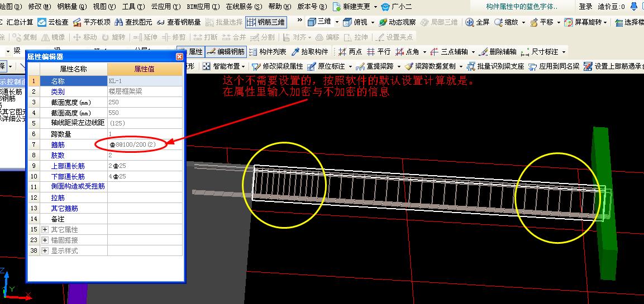Screen dimensions: 644x304
Task: Click 删除辅轴 delete axis tool
Action: (x=498, y=52)
